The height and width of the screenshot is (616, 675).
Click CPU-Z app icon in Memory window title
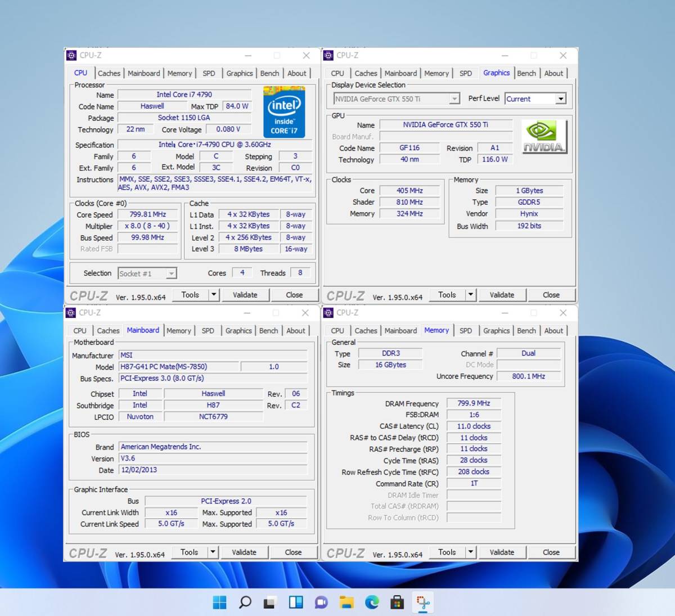328,313
